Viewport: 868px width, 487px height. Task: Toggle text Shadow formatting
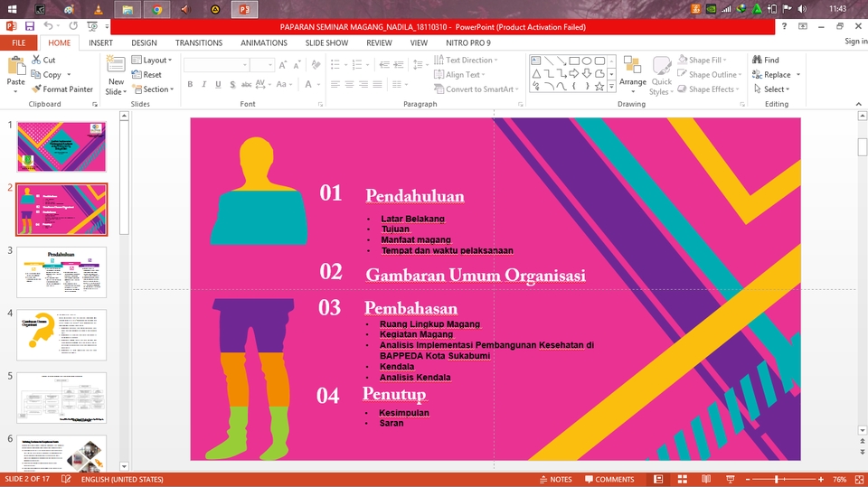pos(232,84)
